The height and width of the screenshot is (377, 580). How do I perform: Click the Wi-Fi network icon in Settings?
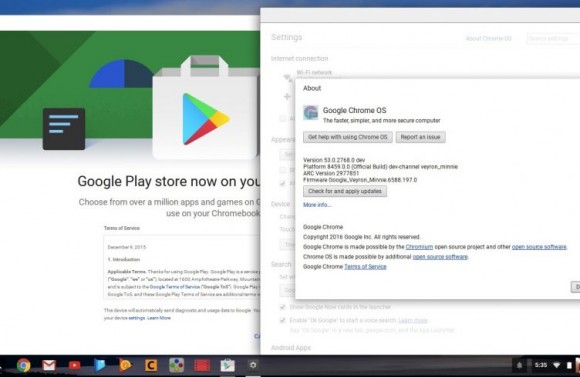click(x=287, y=78)
